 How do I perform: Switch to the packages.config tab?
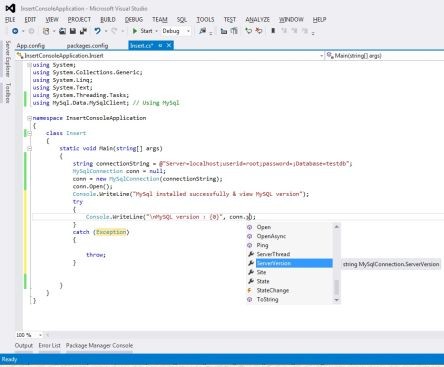pos(87,46)
